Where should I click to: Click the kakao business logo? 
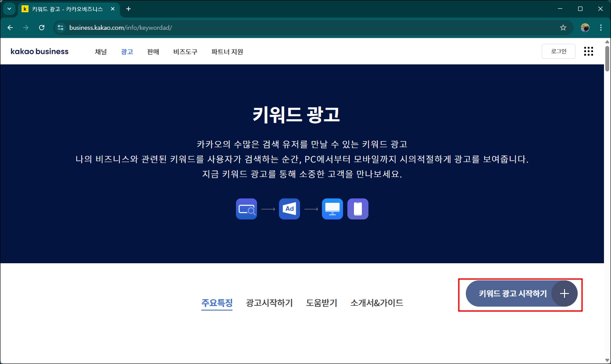coord(39,51)
